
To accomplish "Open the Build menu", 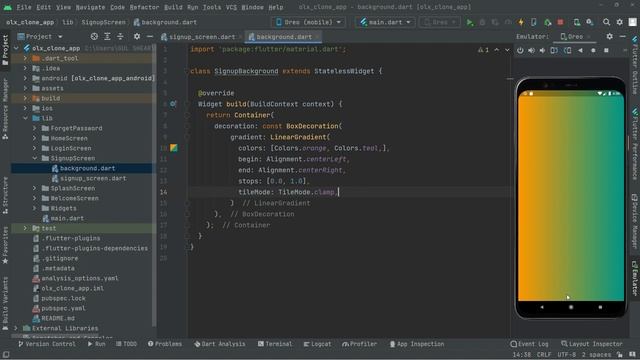I will click(173, 7).
